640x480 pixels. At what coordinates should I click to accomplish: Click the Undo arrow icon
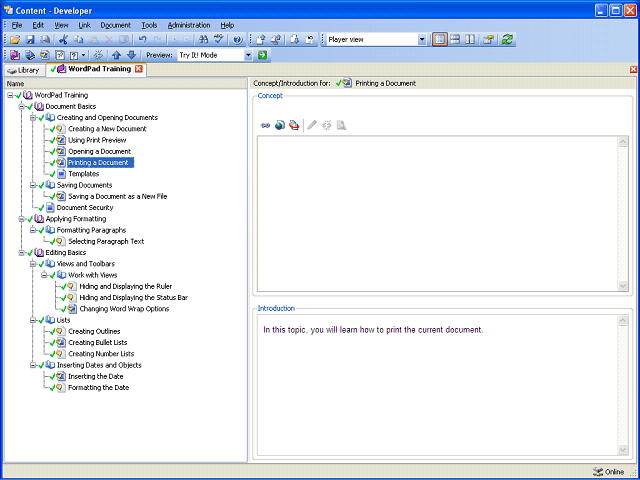(x=142, y=40)
